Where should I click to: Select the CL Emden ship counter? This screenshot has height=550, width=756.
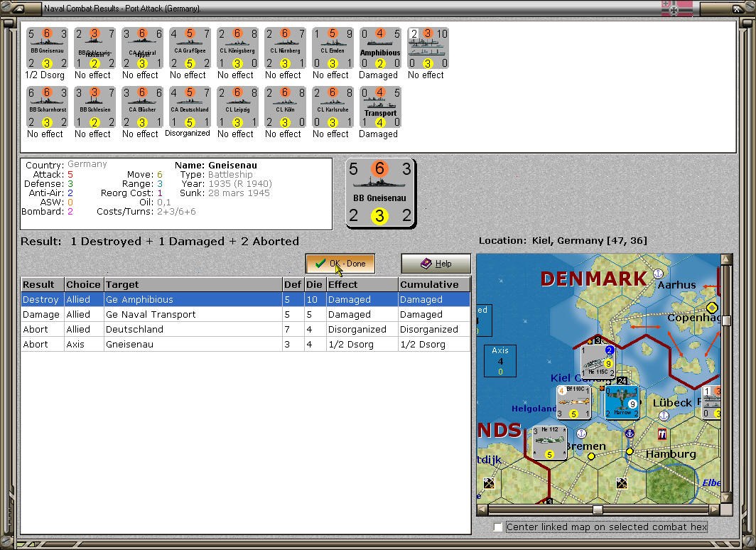(333, 48)
